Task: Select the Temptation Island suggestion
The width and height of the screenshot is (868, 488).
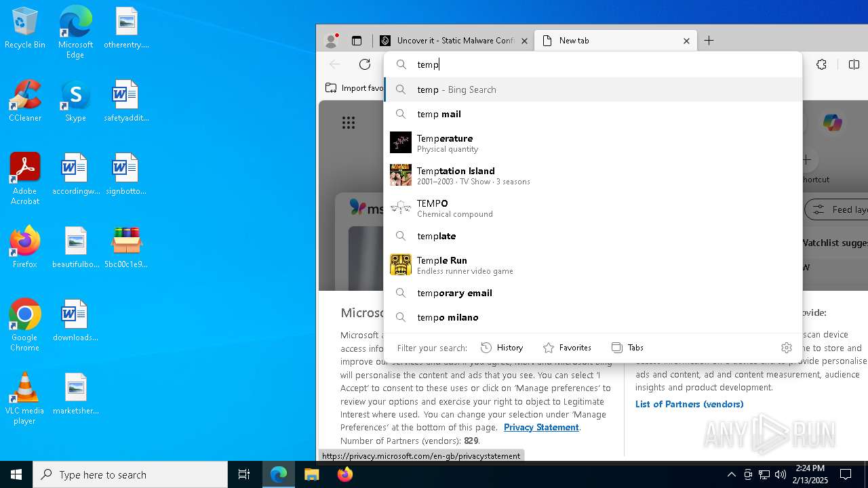Action: pos(593,176)
